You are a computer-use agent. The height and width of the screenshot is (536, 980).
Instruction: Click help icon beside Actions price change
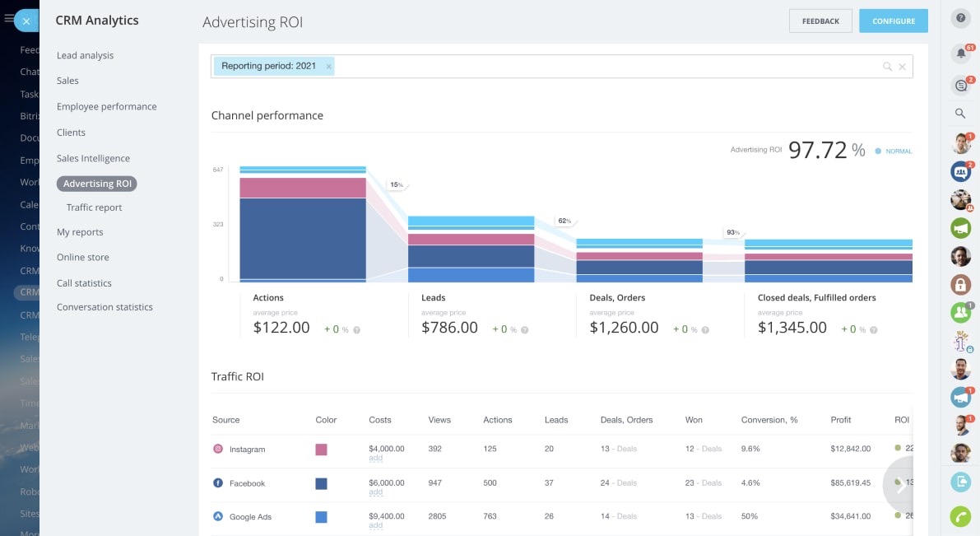pos(356,329)
